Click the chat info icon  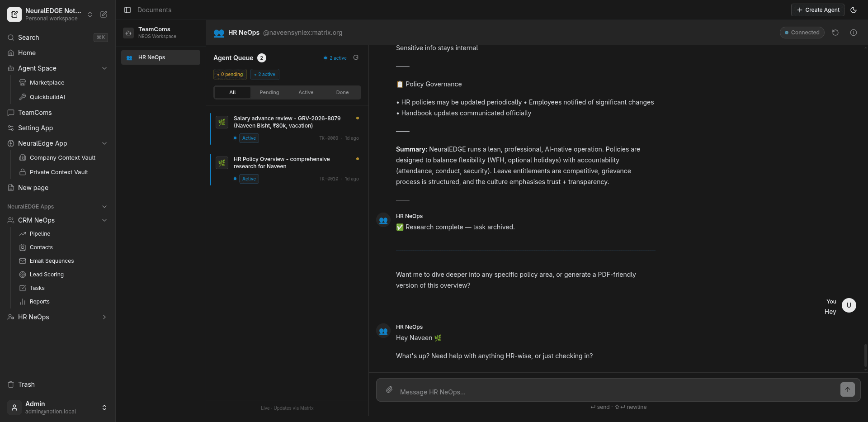pos(853,33)
